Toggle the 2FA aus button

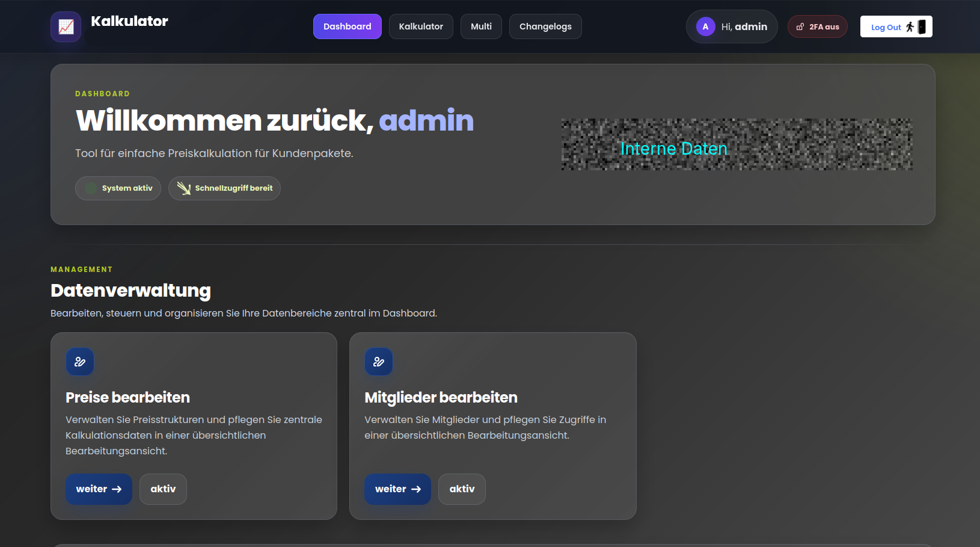[818, 26]
